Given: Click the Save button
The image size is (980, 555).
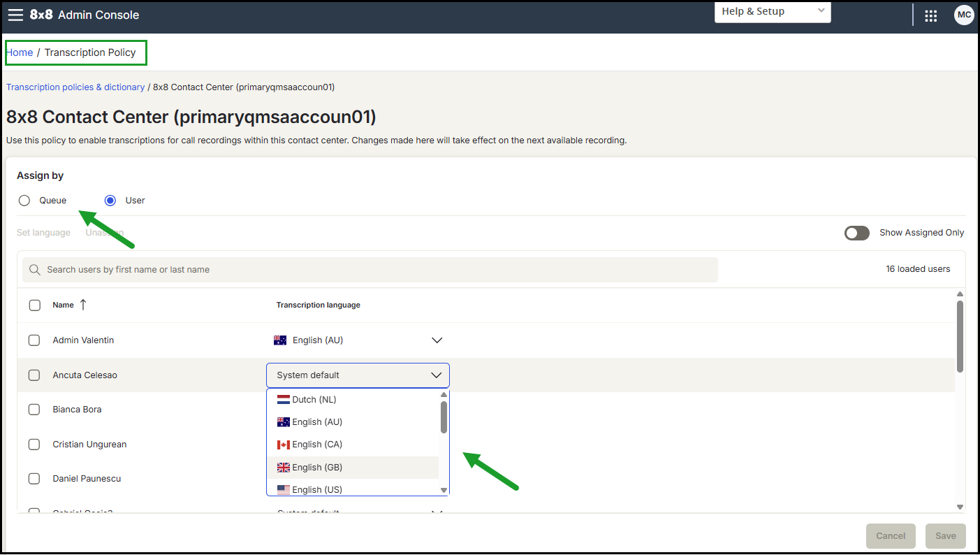Looking at the screenshot, I should tap(946, 536).
